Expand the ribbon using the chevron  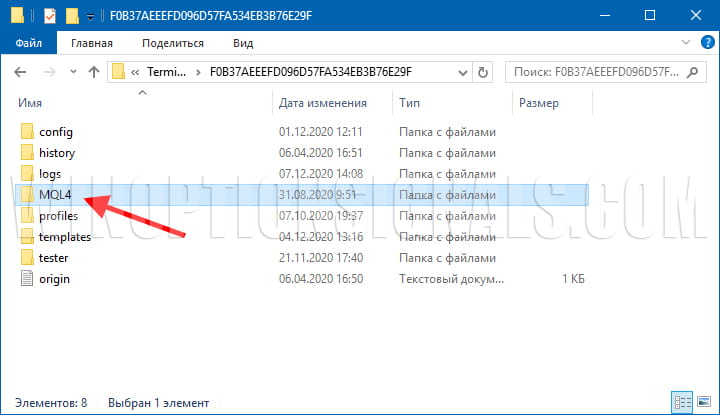click(683, 44)
